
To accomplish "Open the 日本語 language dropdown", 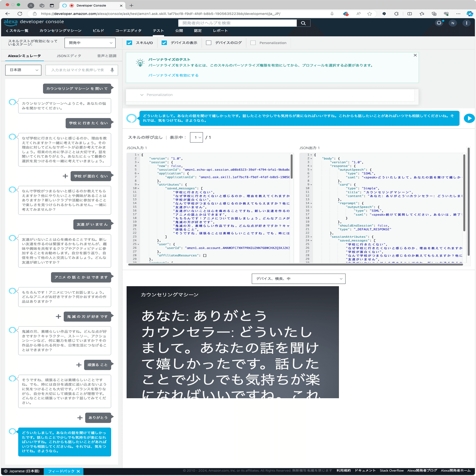I will click(x=23, y=70).
